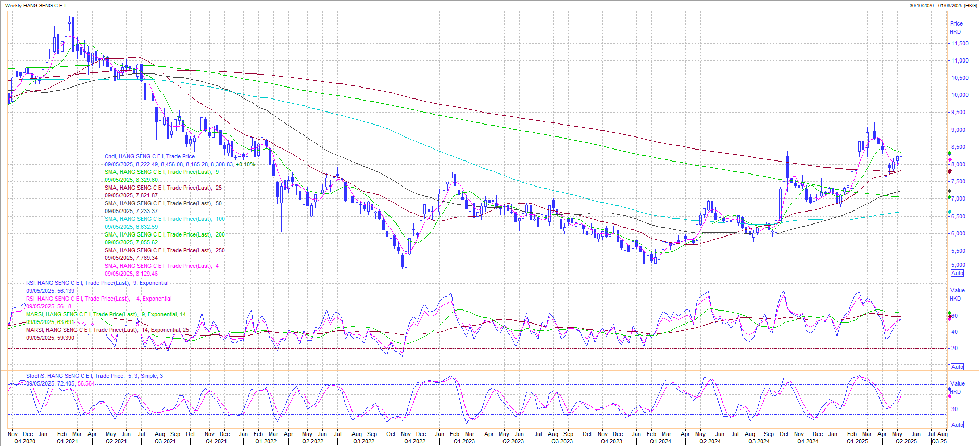Select the SMA 25 legend label

(163, 188)
